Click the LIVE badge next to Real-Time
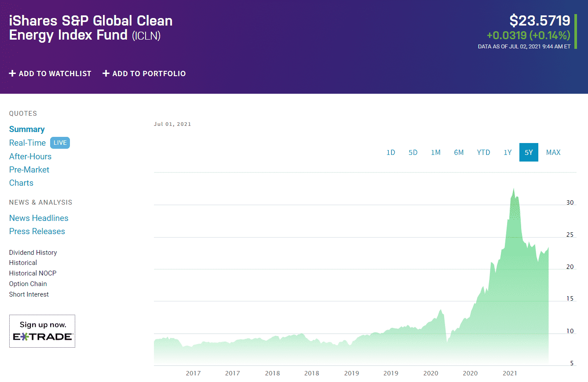The image size is (588, 382). coord(60,143)
